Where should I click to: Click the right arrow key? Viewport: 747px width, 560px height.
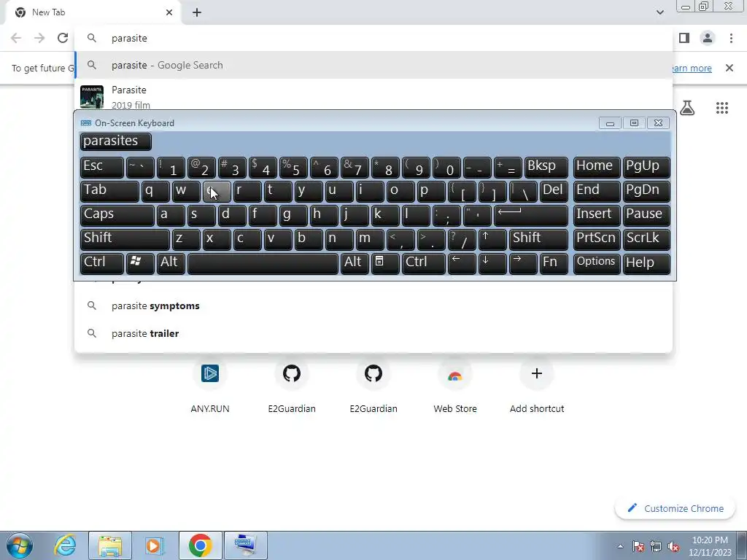(523, 263)
